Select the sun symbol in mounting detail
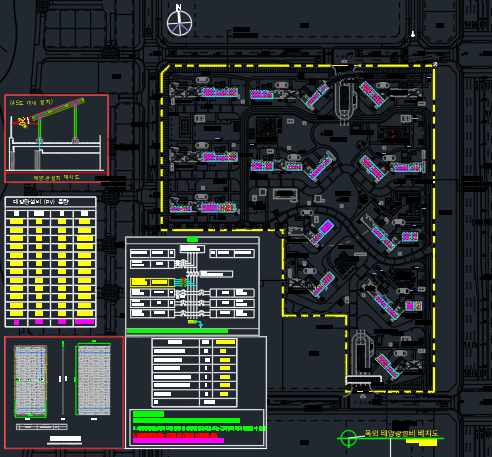This screenshot has width=492, height=457. point(23,122)
